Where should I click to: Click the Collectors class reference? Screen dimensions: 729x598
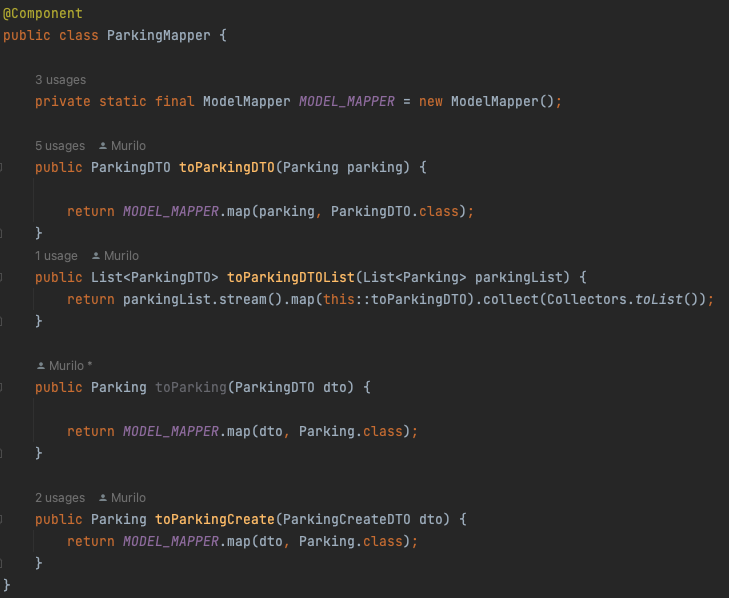click(x=587, y=299)
